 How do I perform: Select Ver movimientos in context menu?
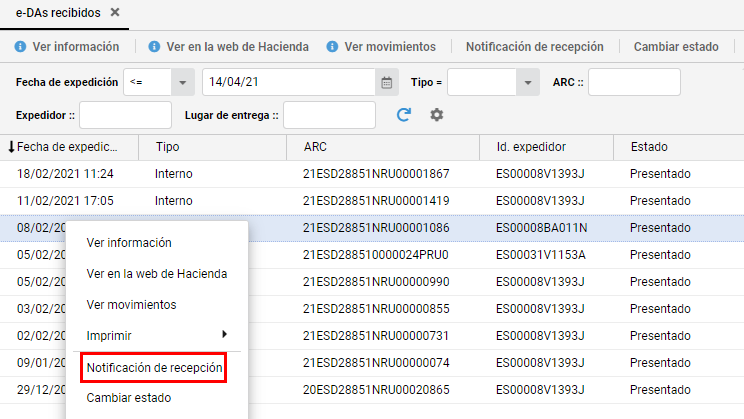click(131, 305)
